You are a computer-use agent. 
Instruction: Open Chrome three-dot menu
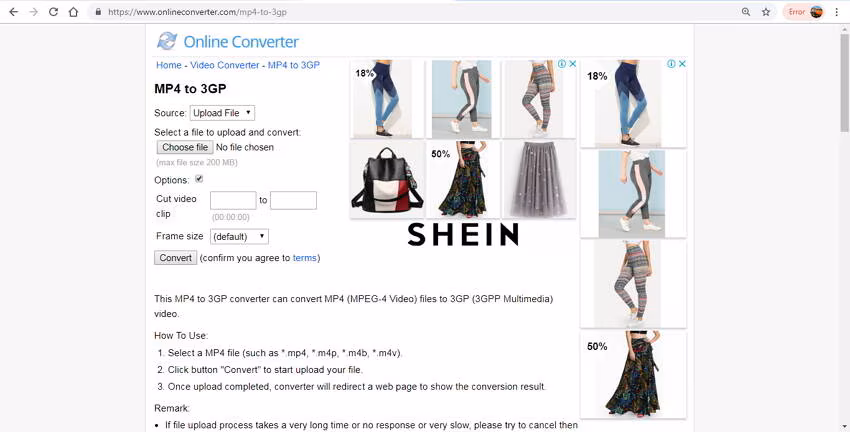(837, 11)
